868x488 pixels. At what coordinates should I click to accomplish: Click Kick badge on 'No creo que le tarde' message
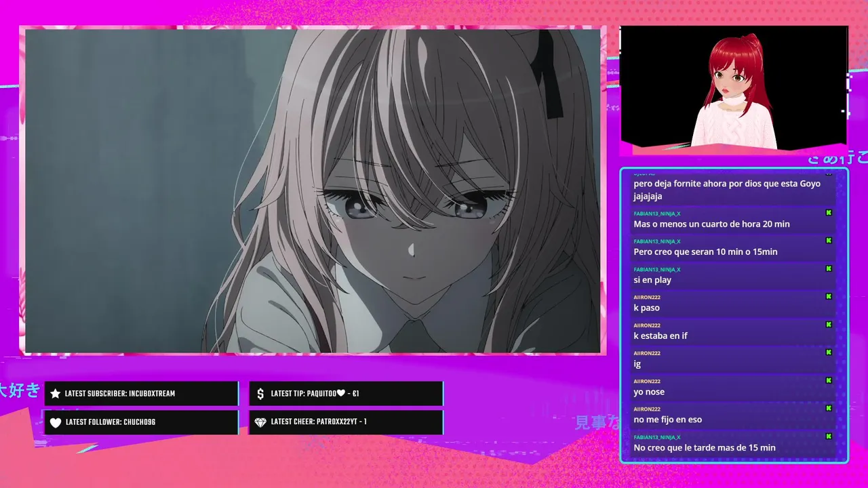[829, 436]
